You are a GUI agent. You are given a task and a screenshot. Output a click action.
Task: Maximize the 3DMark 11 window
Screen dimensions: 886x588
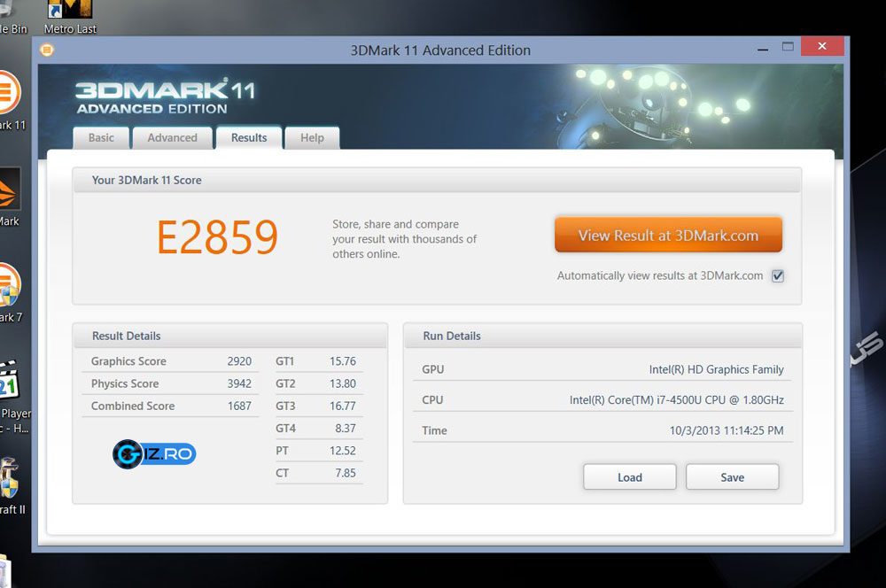click(x=788, y=47)
